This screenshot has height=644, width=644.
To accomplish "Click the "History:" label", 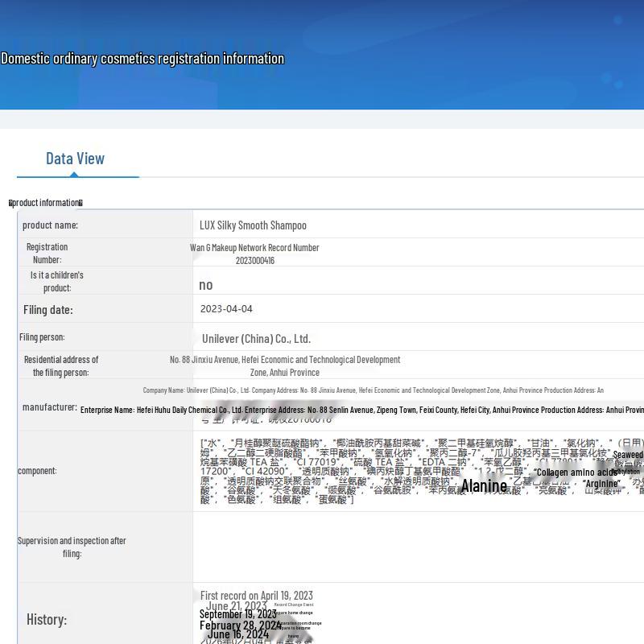I will pos(47,619).
